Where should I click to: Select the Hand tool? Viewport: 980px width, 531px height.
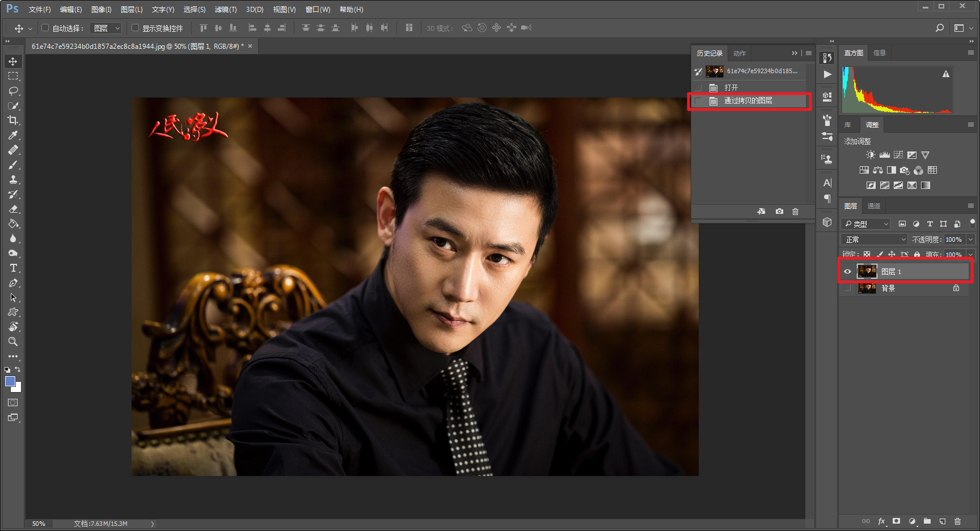13,327
